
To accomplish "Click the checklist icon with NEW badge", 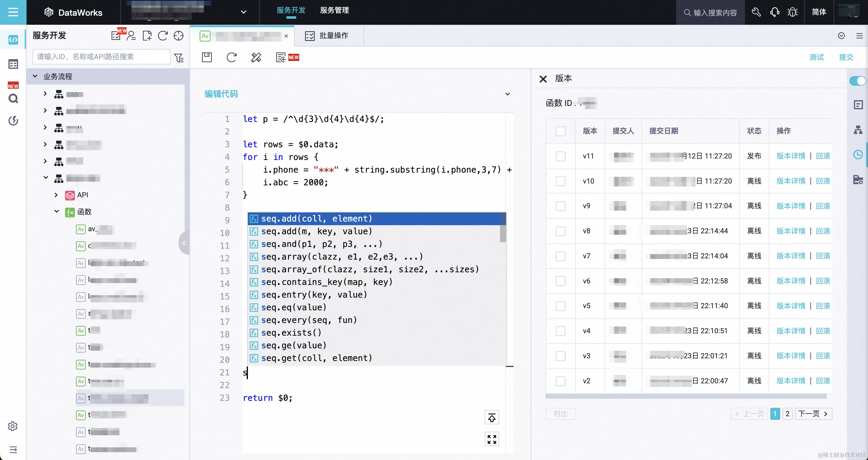I will click(116, 35).
